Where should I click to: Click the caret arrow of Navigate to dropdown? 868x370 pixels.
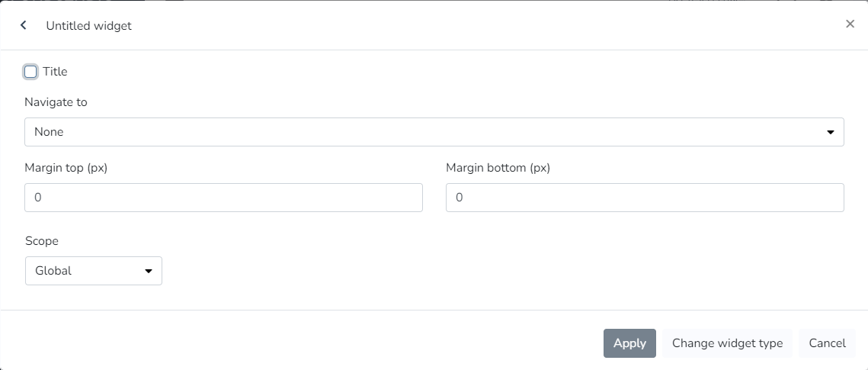point(831,132)
